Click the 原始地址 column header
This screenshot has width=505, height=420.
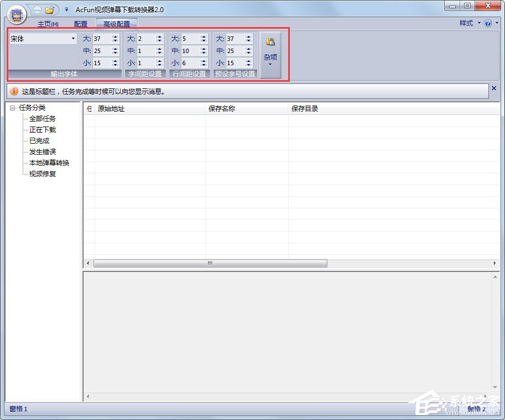(111, 109)
